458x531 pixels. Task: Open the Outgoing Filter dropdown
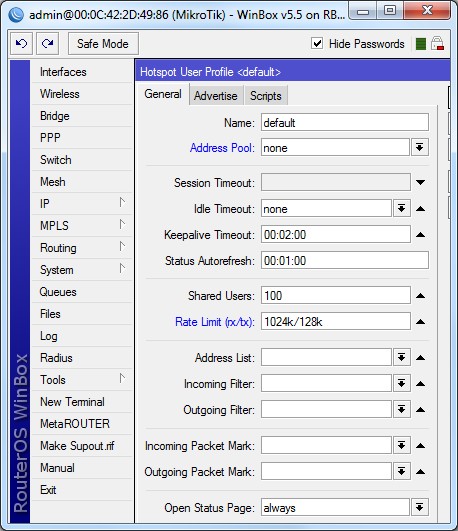click(401, 409)
